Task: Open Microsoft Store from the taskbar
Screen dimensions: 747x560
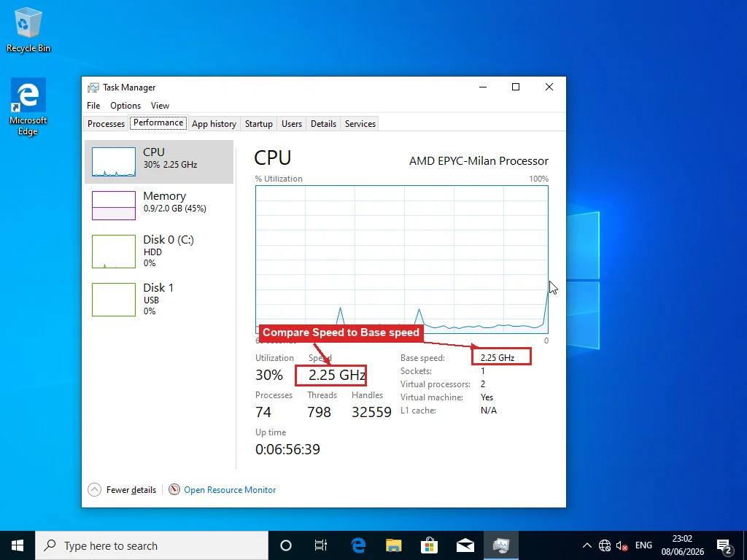Action: coord(429,545)
